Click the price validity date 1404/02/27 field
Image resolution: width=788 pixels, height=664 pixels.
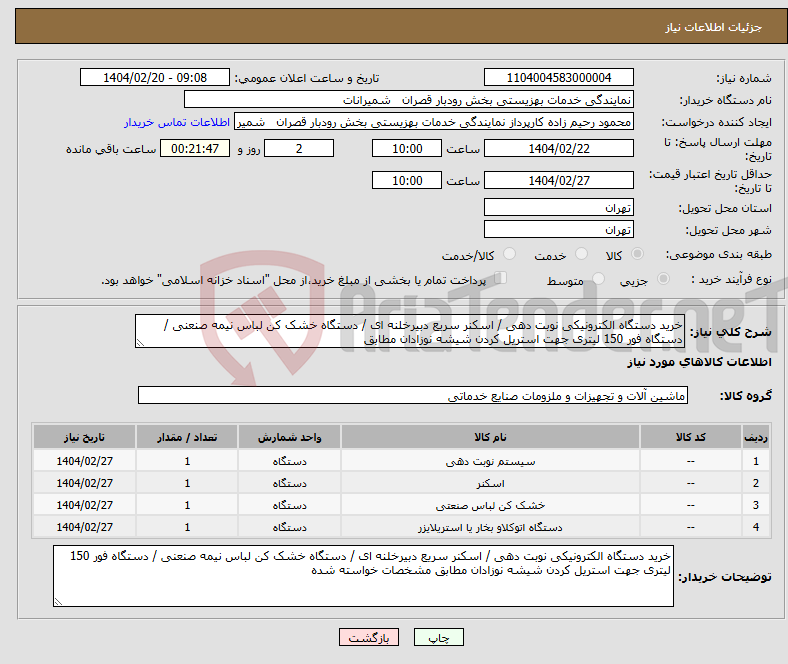[559, 180]
